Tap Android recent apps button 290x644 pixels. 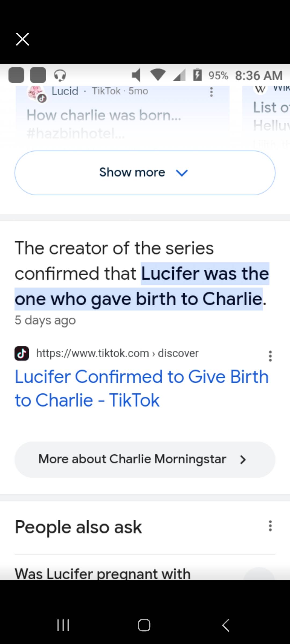(x=63, y=625)
